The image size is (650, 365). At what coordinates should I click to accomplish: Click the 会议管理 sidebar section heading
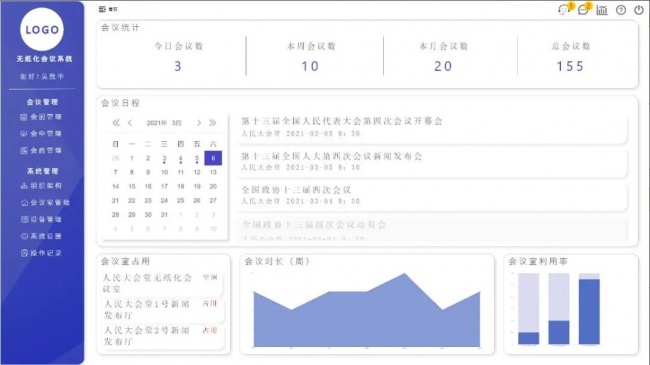coord(42,102)
